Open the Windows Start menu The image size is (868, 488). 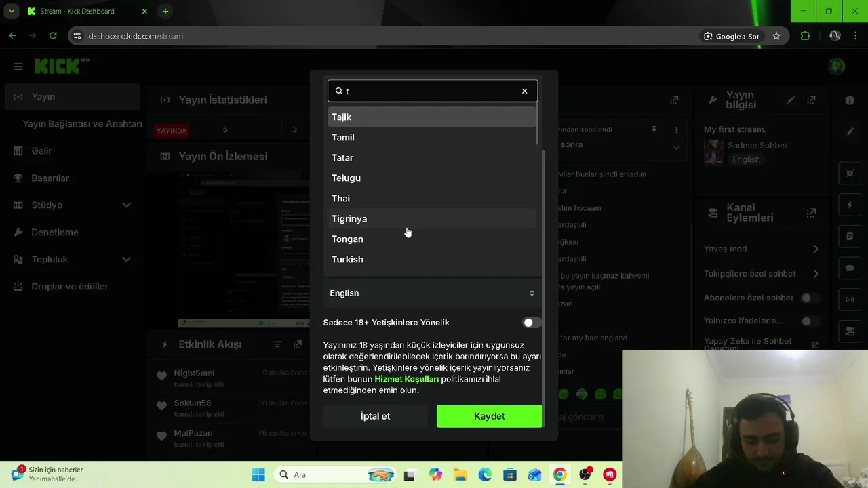(x=258, y=474)
